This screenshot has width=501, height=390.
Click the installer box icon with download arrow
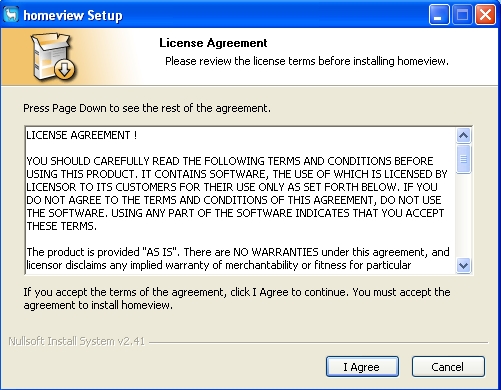click(53, 57)
